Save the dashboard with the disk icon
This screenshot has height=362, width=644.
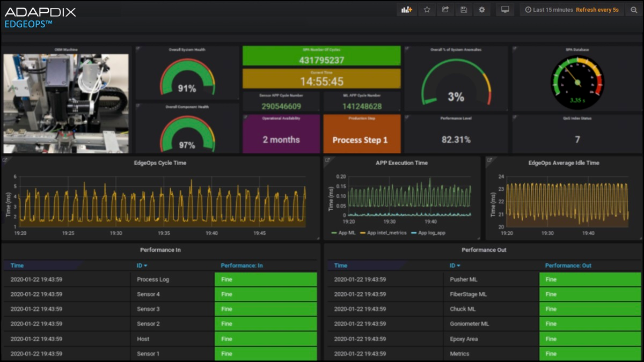[463, 9]
